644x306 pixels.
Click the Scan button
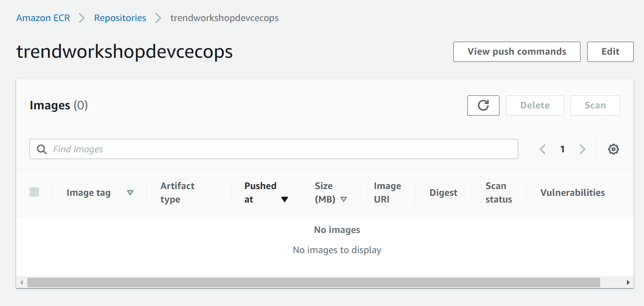(595, 105)
